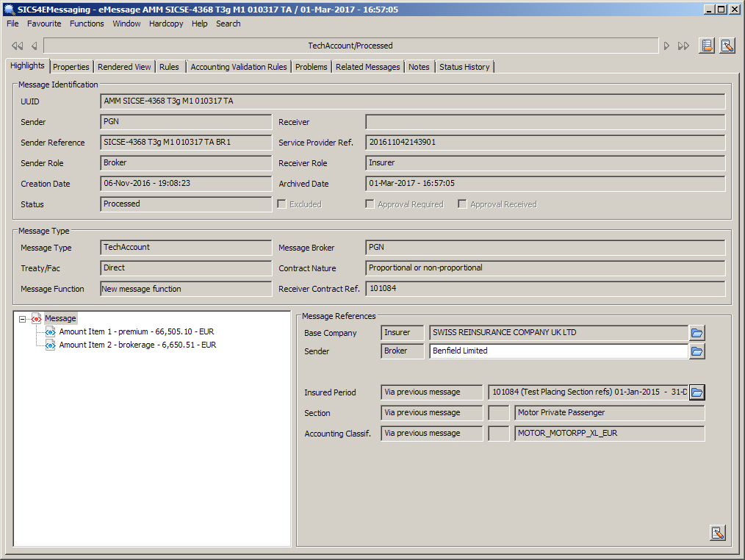Toggle the Approval Required checkbox
The width and height of the screenshot is (745, 560).
pos(370,204)
